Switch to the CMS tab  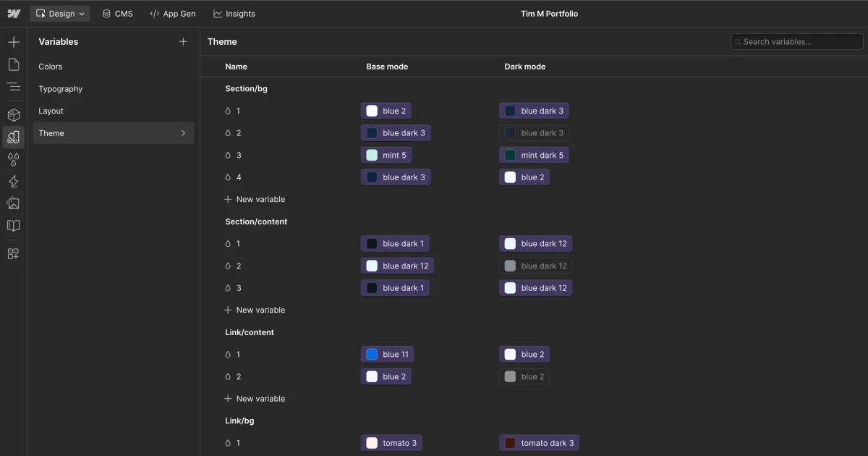click(x=117, y=13)
